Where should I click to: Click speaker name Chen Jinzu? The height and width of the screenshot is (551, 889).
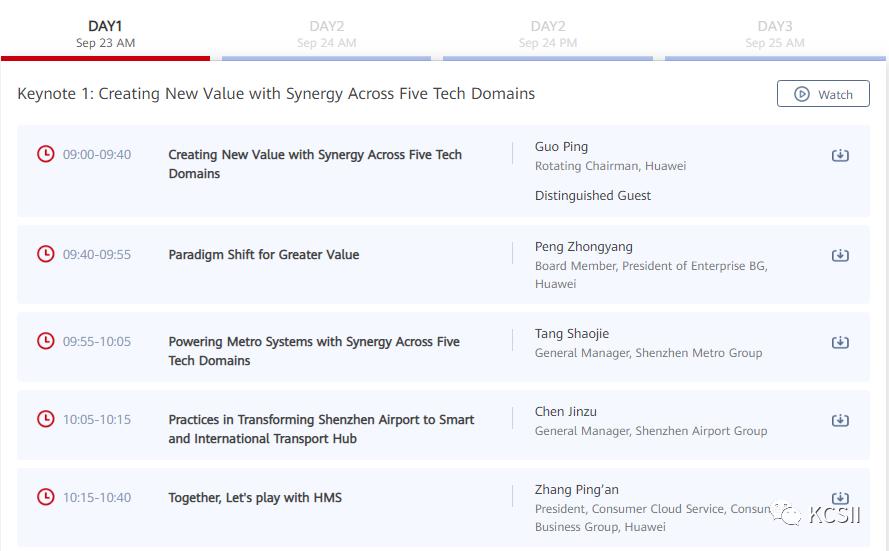click(x=565, y=412)
